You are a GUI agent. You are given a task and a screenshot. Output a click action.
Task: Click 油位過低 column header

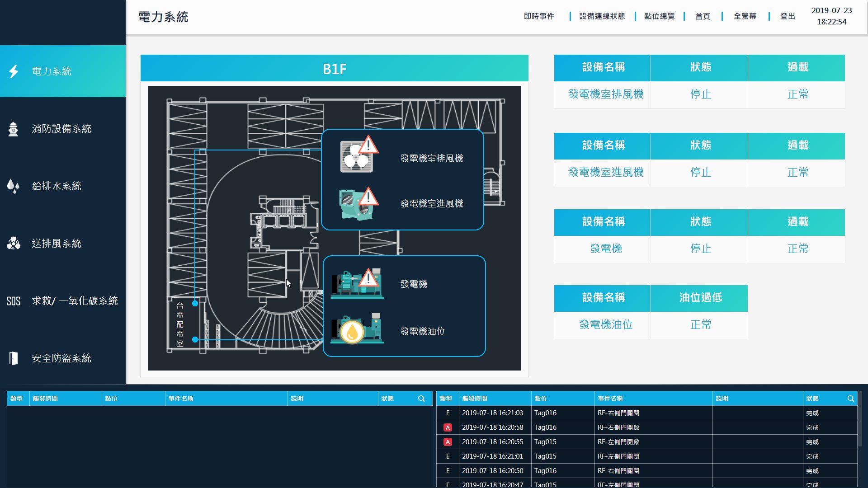pos(699,298)
